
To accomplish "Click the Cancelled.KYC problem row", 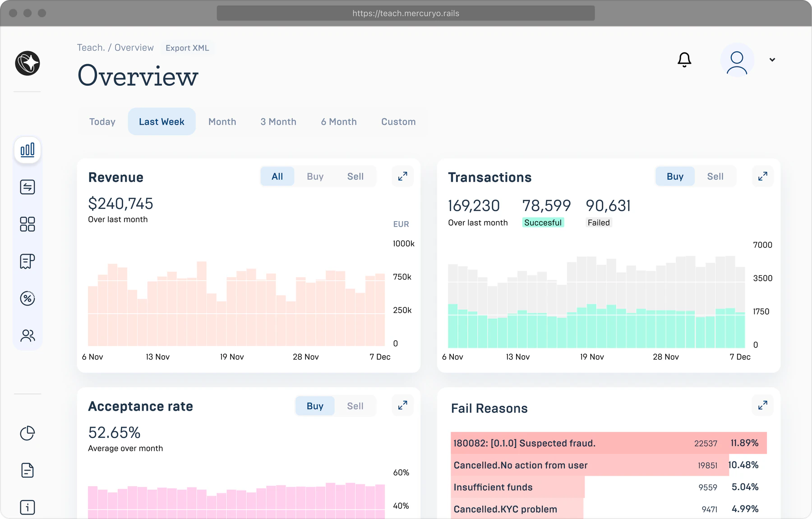I will [x=609, y=509].
